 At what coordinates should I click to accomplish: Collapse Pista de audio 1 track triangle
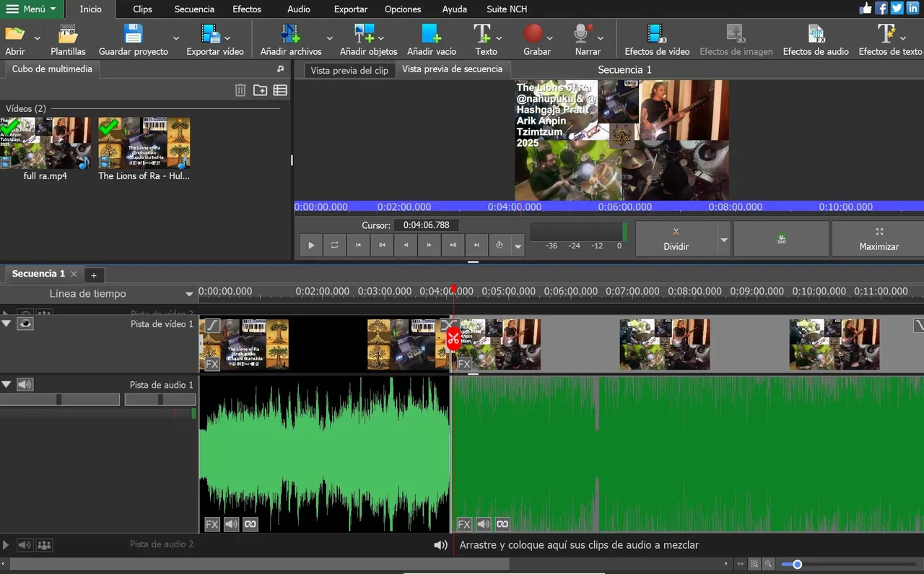click(x=6, y=385)
